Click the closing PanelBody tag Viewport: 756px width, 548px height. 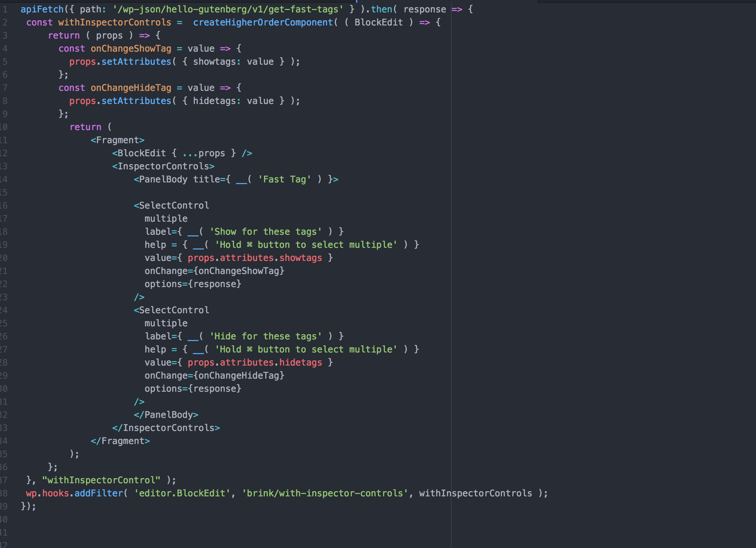coord(166,414)
